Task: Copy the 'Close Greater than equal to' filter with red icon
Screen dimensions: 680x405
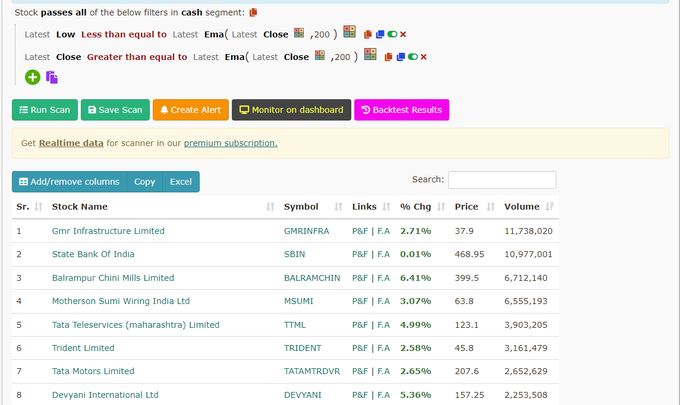Action: (x=389, y=57)
